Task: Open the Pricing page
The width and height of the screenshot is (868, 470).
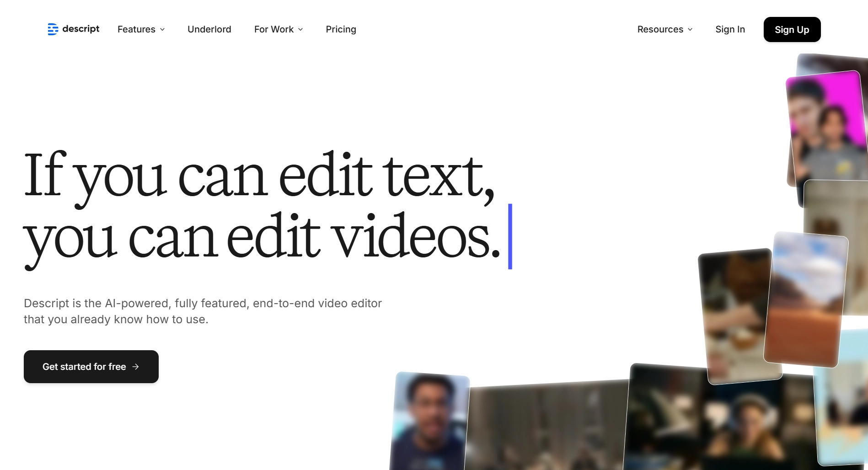Action: coord(341,29)
